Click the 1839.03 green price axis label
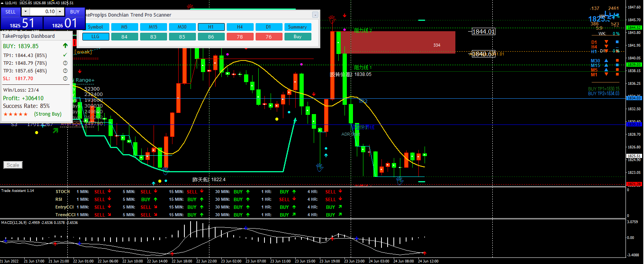 [x=634, y=65]
